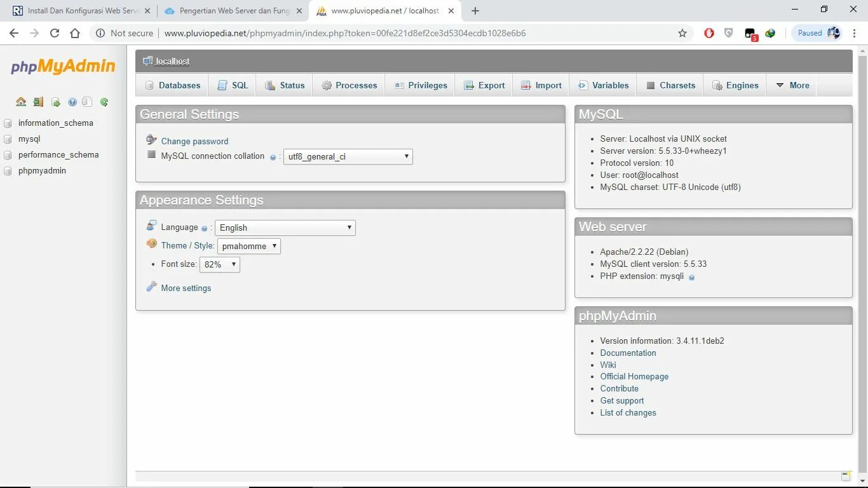The image size is (868, 488).
Task: Click the red ad blocker extension icon
Action: (709, 33)
